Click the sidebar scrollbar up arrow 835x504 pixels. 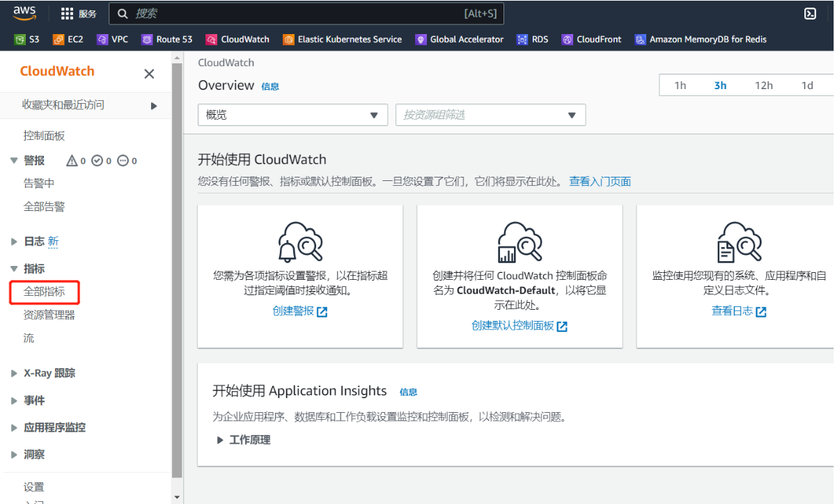[x=177, y=58]
